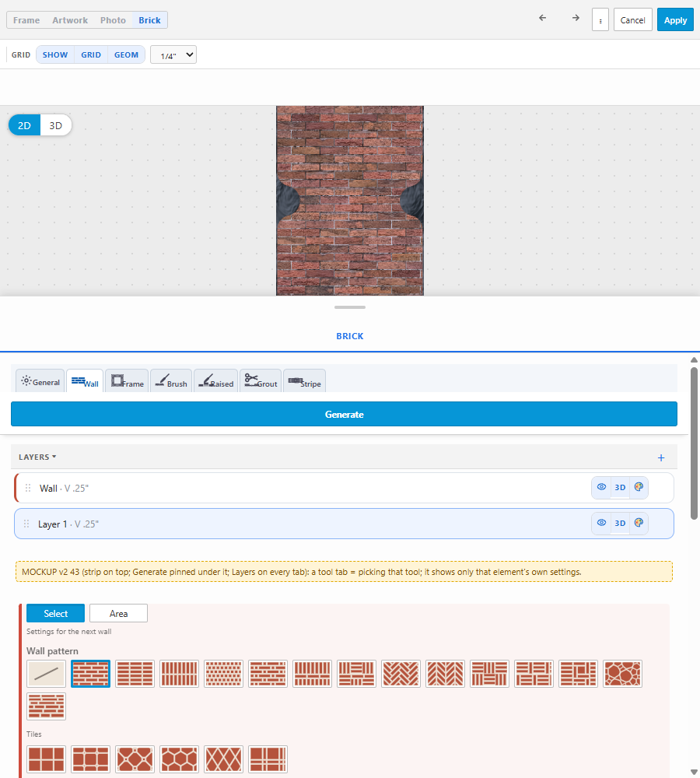Screen dimensions: 700x778
Task: Switch canvas view to 2D
Action: click(24, 125)
